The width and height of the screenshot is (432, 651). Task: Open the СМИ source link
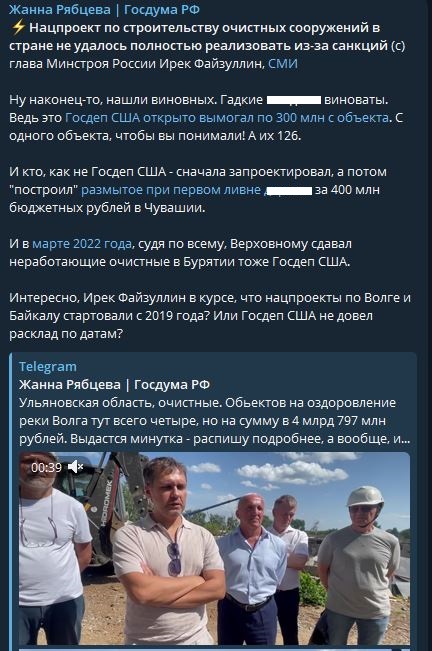tap(283, 64)
